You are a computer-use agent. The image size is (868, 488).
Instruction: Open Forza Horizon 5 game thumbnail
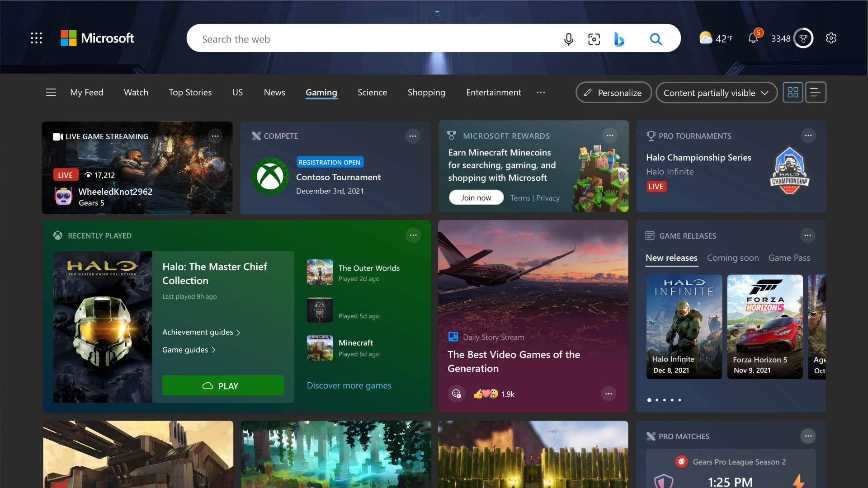pyautogui.click(x=764, y=326)
